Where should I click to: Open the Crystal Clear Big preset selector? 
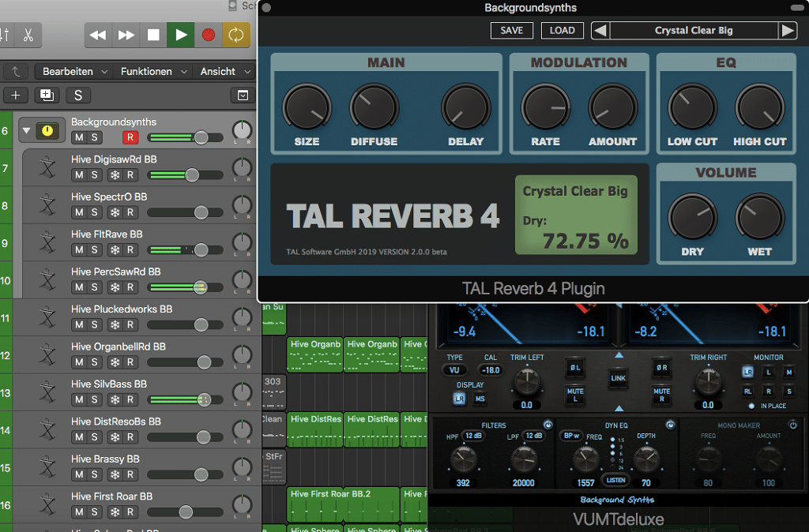point(694,31)
